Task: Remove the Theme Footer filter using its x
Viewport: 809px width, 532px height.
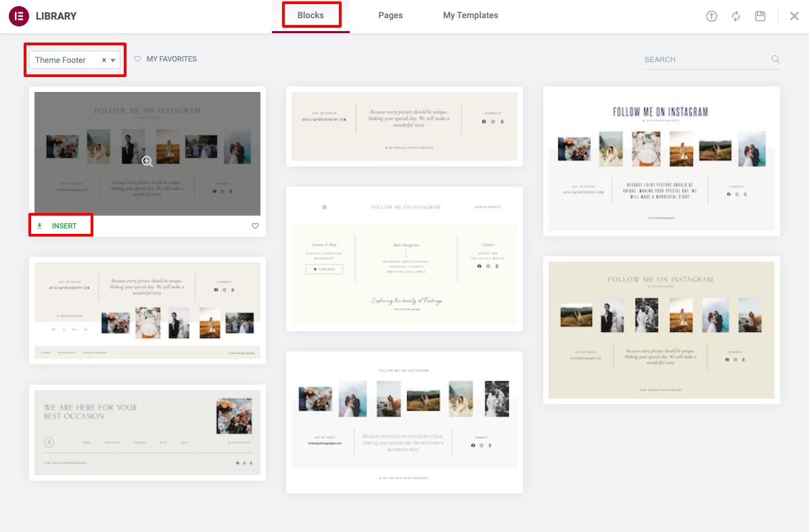Action: point(103,59)
